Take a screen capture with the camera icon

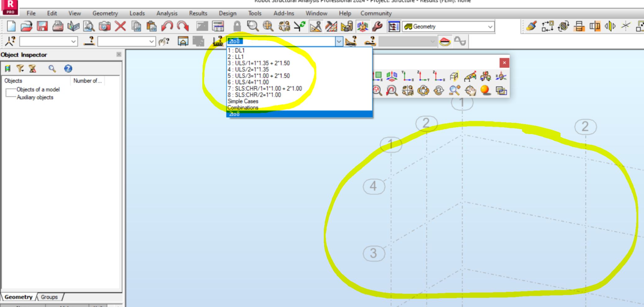point(105,26)
